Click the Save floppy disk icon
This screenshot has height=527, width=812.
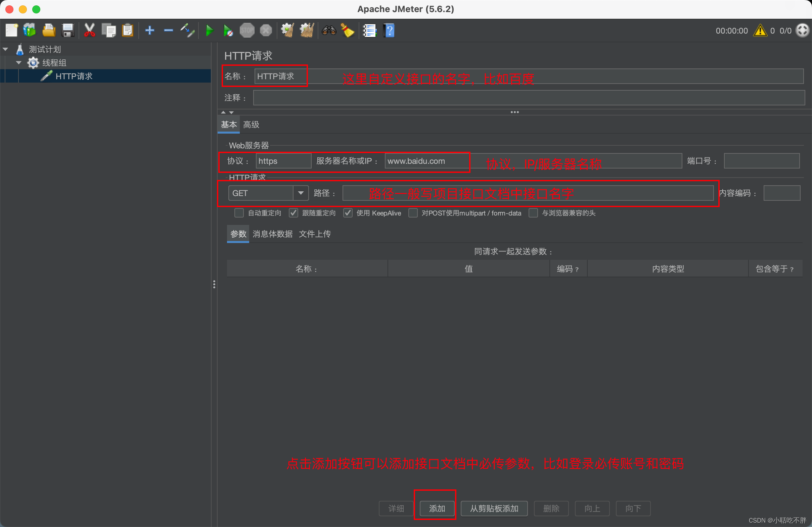(x=68, y=31)
